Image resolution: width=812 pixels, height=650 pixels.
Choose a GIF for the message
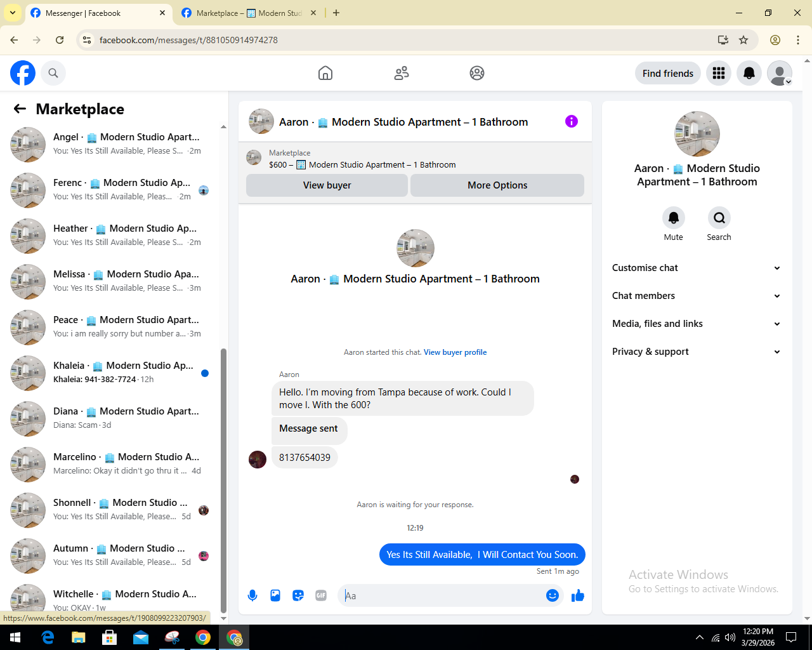click(321, 595)
